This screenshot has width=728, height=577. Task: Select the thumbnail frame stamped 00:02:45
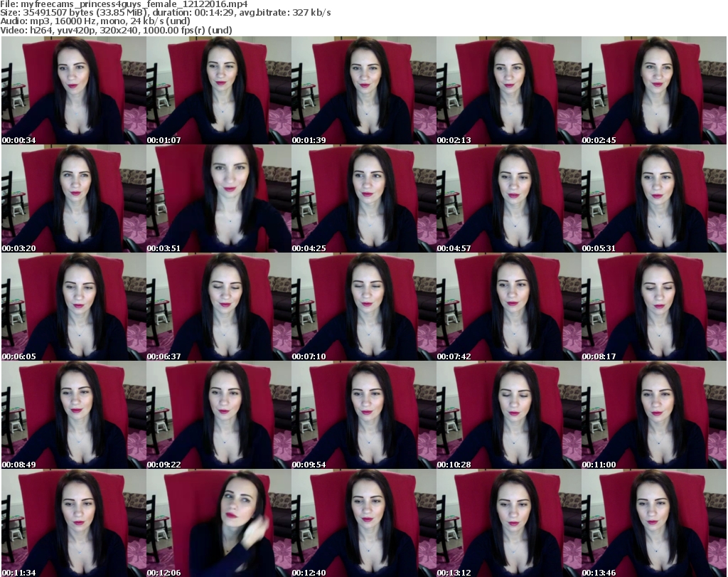[654, 90]
